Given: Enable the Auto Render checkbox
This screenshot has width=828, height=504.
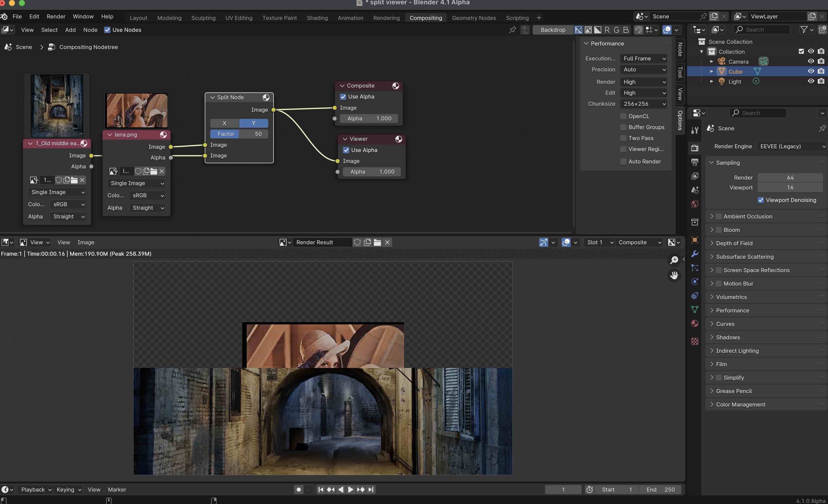Looking at the screenshot, I should [x=624, y=161].
